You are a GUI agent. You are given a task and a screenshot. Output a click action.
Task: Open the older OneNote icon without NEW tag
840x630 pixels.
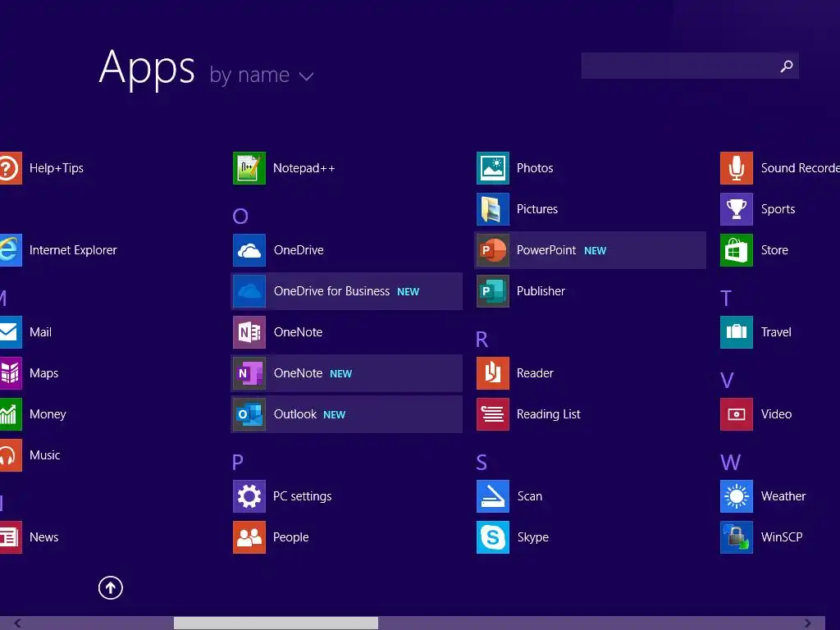click(249, 332)
